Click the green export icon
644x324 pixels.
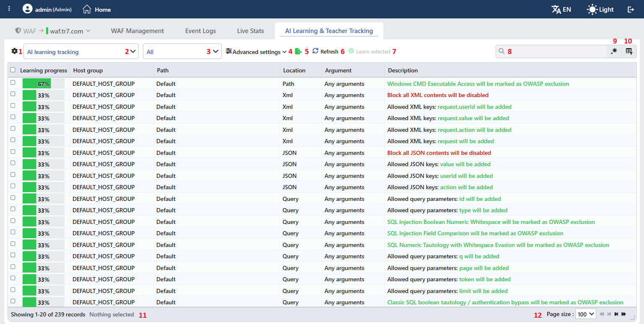(298, 51)
